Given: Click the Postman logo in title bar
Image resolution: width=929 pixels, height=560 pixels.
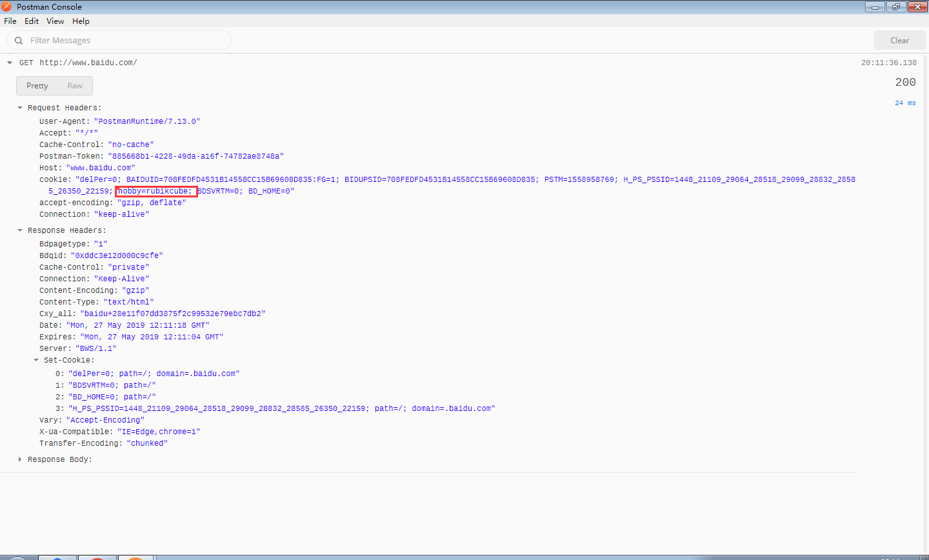Looking at the screenshot, I should pyautogui.click(x=6, y=6).
